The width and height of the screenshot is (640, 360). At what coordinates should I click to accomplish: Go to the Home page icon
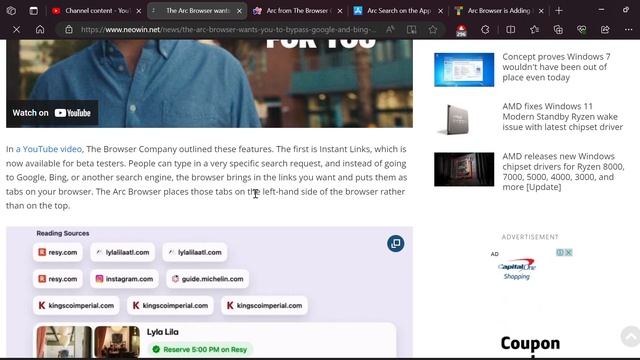pyautogui.click(x=40, y=29)
